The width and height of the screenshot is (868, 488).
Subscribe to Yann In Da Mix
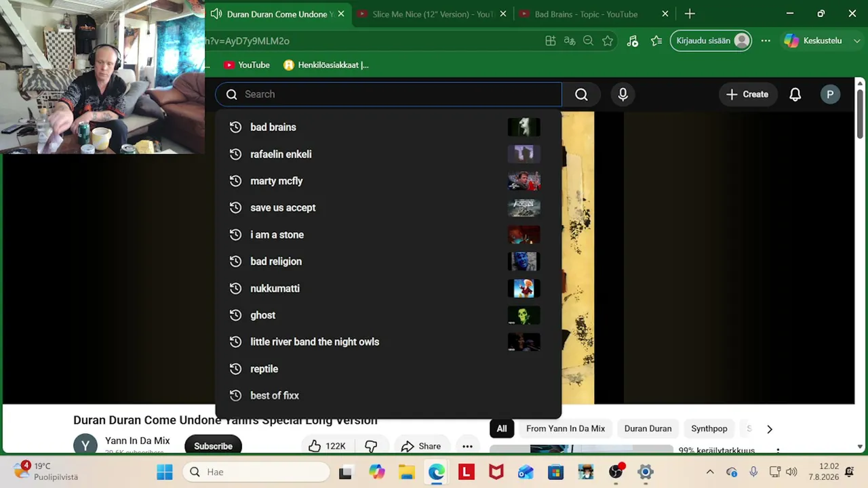pos(213,446)
